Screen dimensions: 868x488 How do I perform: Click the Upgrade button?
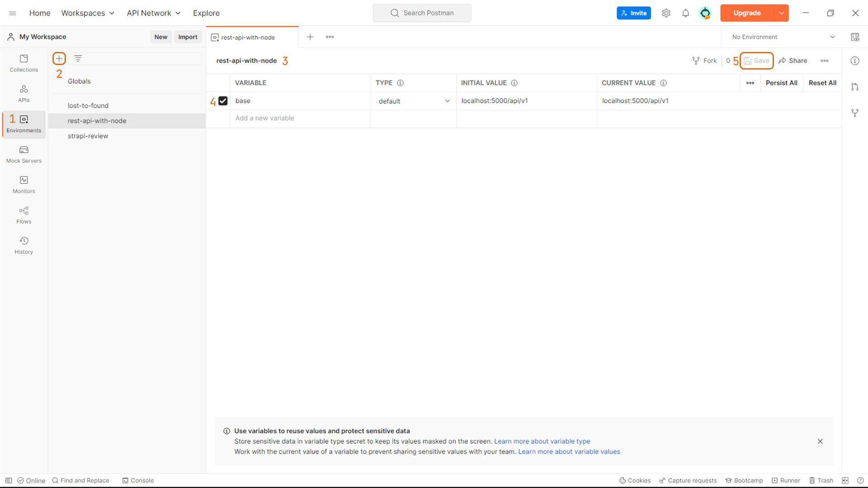(x=747, y=13)
